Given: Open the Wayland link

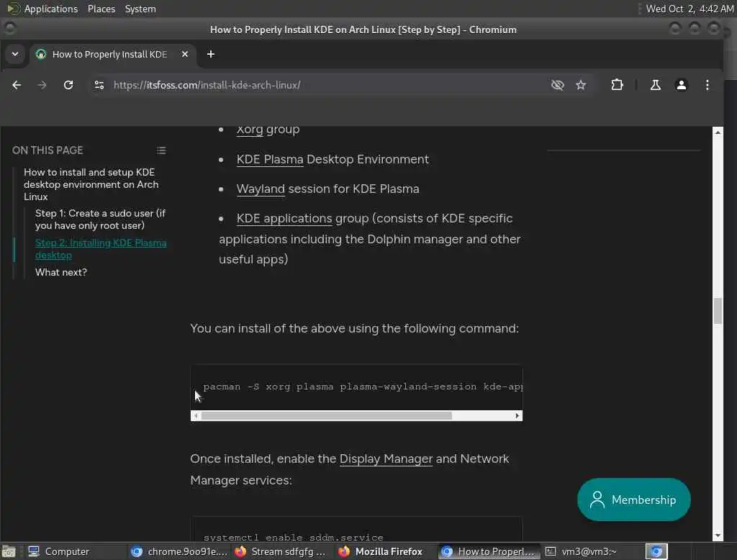Looking at the screenshot, I should 261,189.
